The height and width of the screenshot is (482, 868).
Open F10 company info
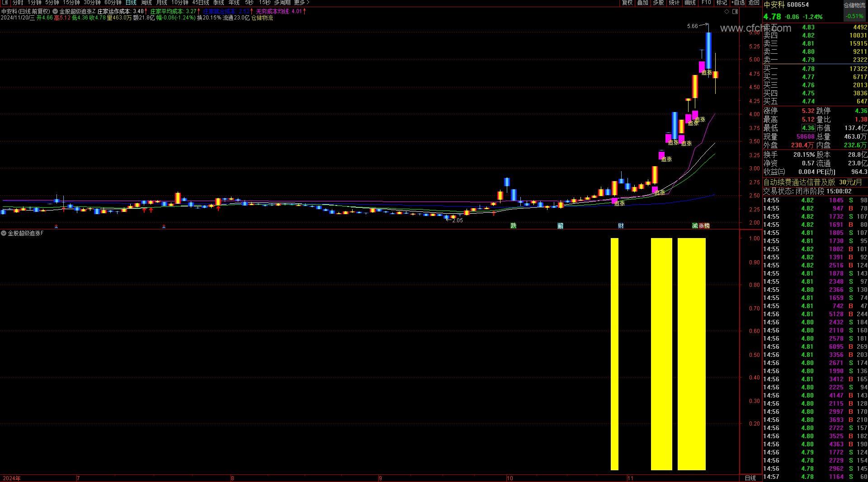point(706,3)
